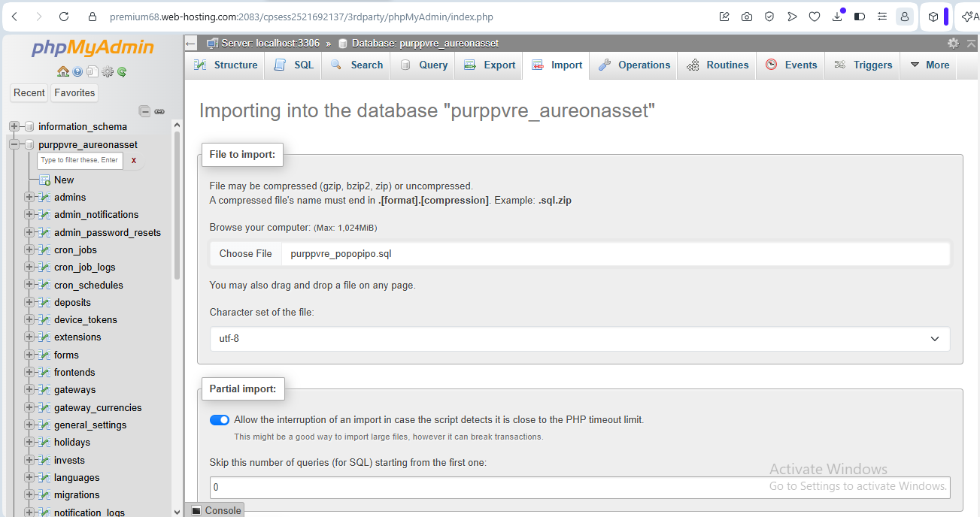The image size is (980, 517).
Task: Click Database: purppvre_aureonasset breadcrumb link
Action: pyautogui.click(x=425, y=43)
